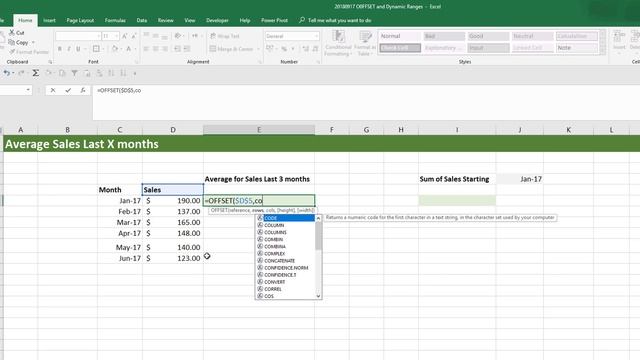Click the Decrease Indent icon

(x=178, y=49)
